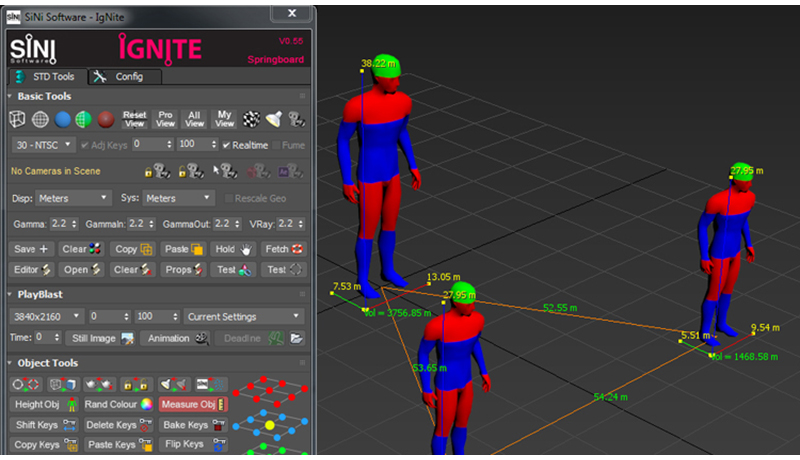The height and width of the screenshot is (460, 800).
Task: Click the checkered sphere material icon
Action: tap(252, 120)
